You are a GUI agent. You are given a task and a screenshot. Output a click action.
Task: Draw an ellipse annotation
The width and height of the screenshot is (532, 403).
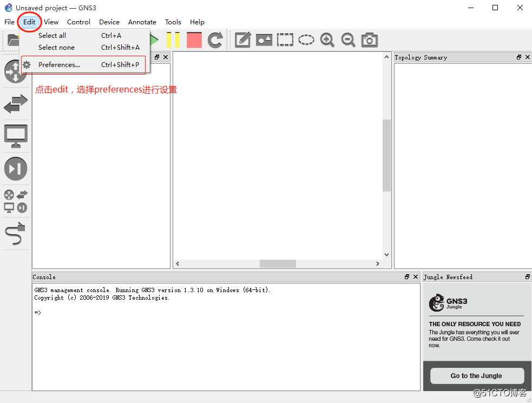coord(306,40)
